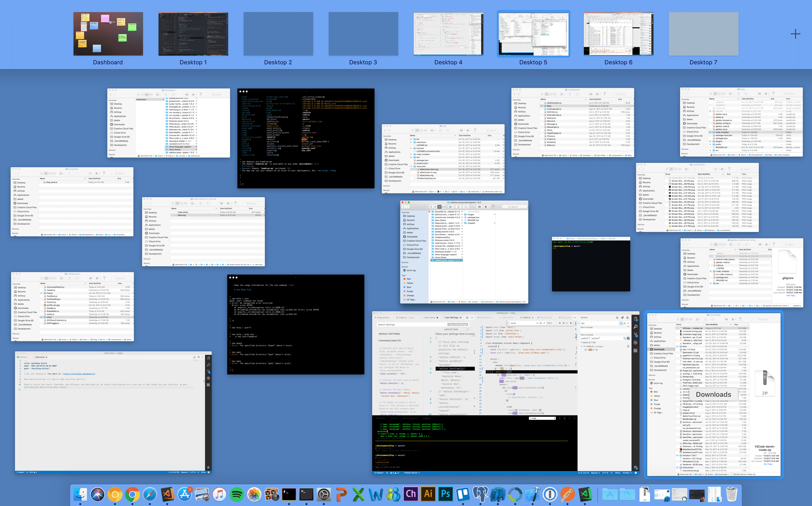Image resolution: width=812 pixels, height=506 pixels.
Task: Add a new desktop with plus button
Action: click(x=795, y=34)
